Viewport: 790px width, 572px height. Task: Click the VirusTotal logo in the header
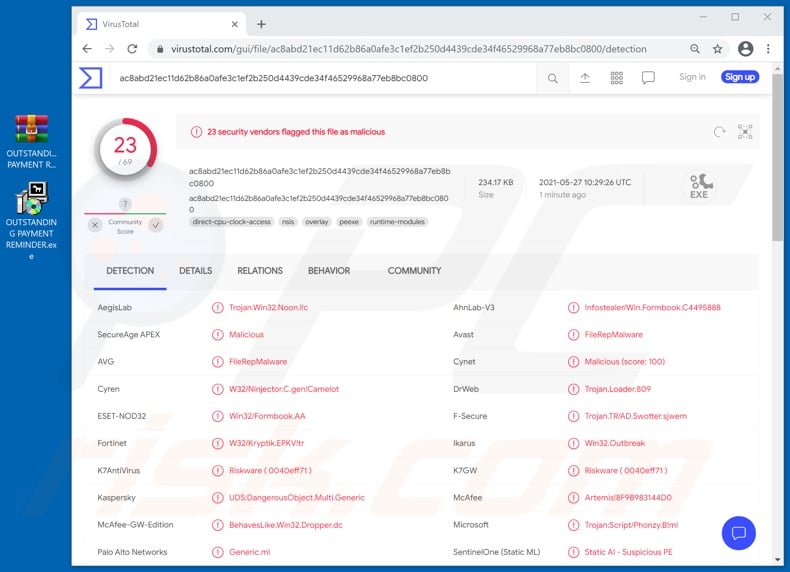click(x=91, y=78)
